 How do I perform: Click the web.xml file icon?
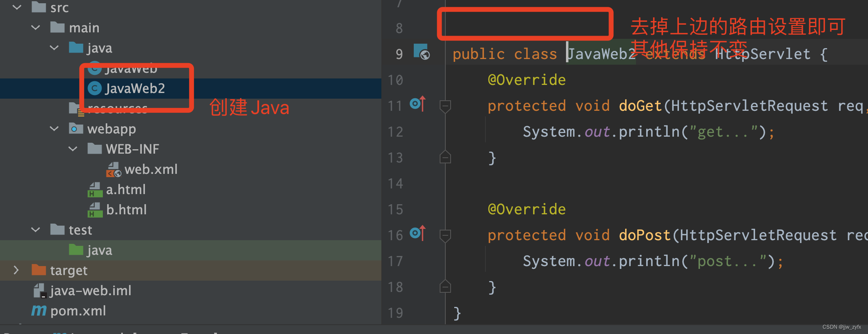pyautogui.click(x=113, y=169)
